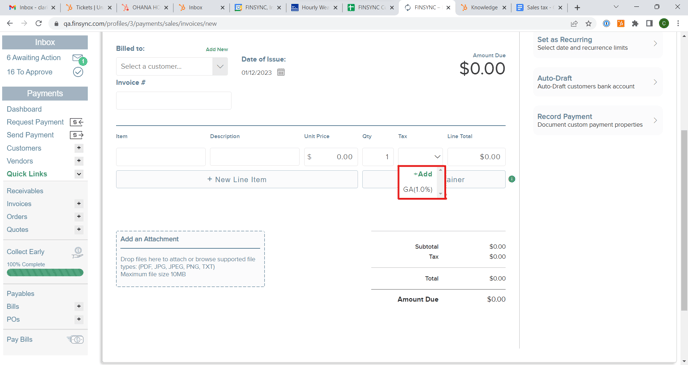Click the green info icon beside retainer
The height and width of the screenshot is (365, 688).
pyautogui.click(x=512, y=179)
